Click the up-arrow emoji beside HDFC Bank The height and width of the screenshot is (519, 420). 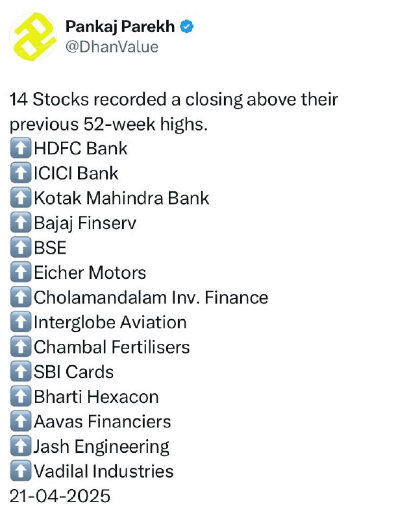point(21,148)
